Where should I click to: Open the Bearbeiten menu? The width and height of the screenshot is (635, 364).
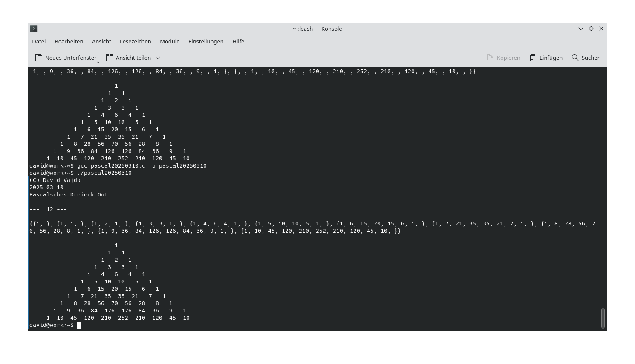69,41
